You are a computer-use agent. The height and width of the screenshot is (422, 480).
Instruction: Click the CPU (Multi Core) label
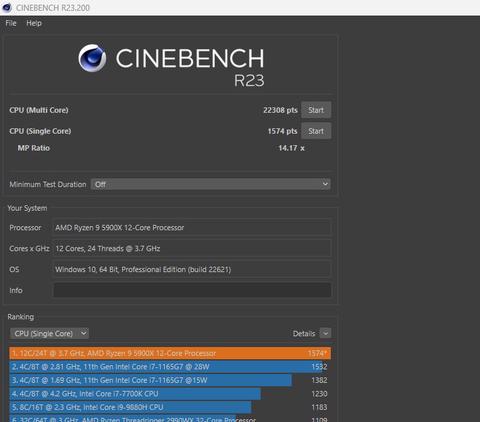[x=39, y=110]
